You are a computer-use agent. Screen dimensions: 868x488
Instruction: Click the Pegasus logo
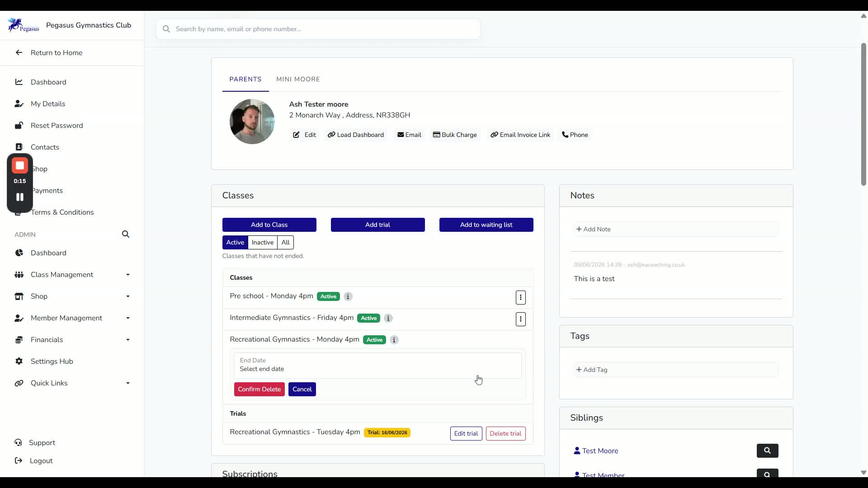(x=24, y=25)
